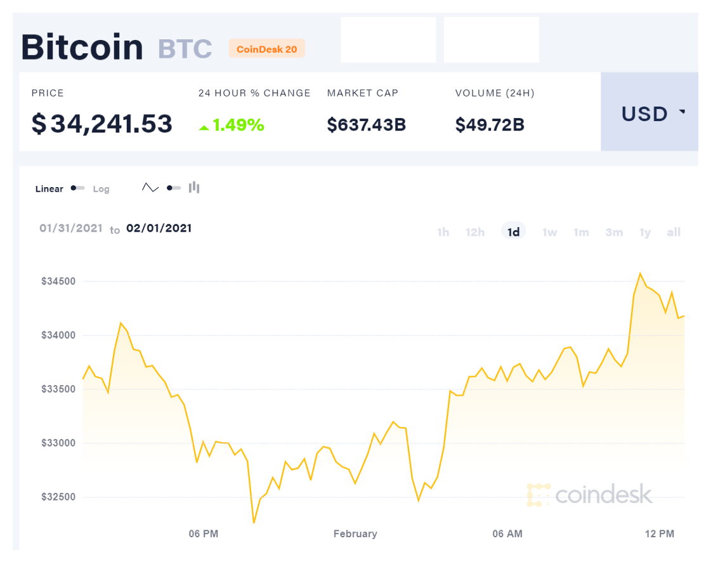This screenshot has width=711, height=588.
Task: Select the 1y time range
Action: (645, 233)
